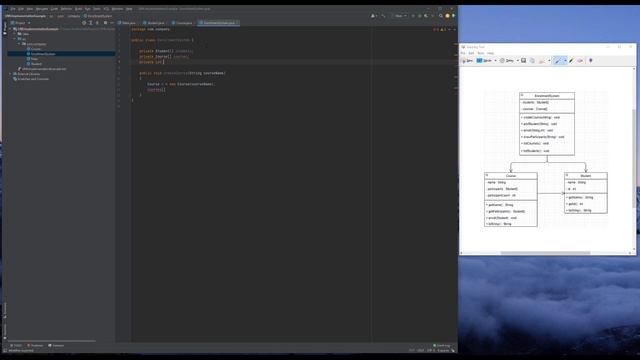Click the errors count indicator in editor

pos(436,29)
